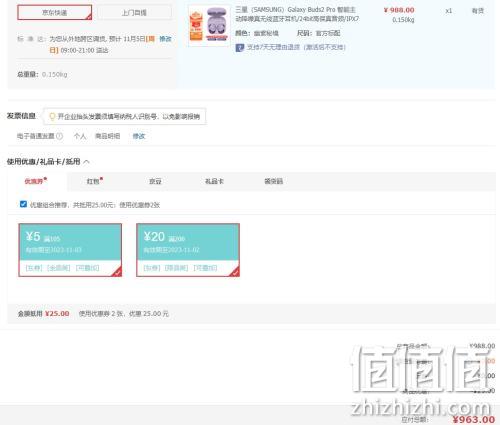500x425 pixels.
Task: Click the 7天无理由退货 badge icon
Action: pos(240,48)
